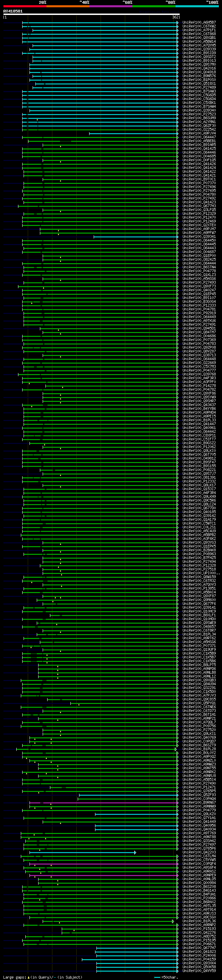Click the 362 query end position label
Viewport: 222px width, 980px height.
point(175,17)
